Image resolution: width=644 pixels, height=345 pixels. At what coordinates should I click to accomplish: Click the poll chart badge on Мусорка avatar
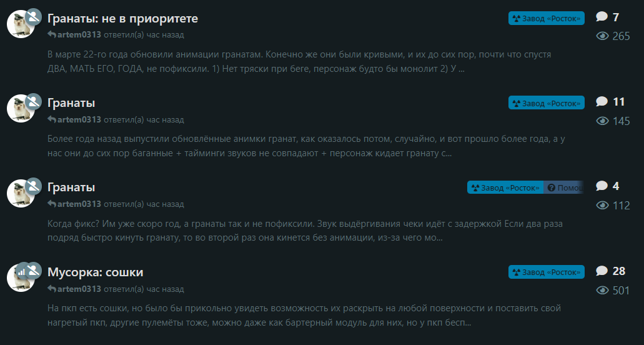coord(22,271)
